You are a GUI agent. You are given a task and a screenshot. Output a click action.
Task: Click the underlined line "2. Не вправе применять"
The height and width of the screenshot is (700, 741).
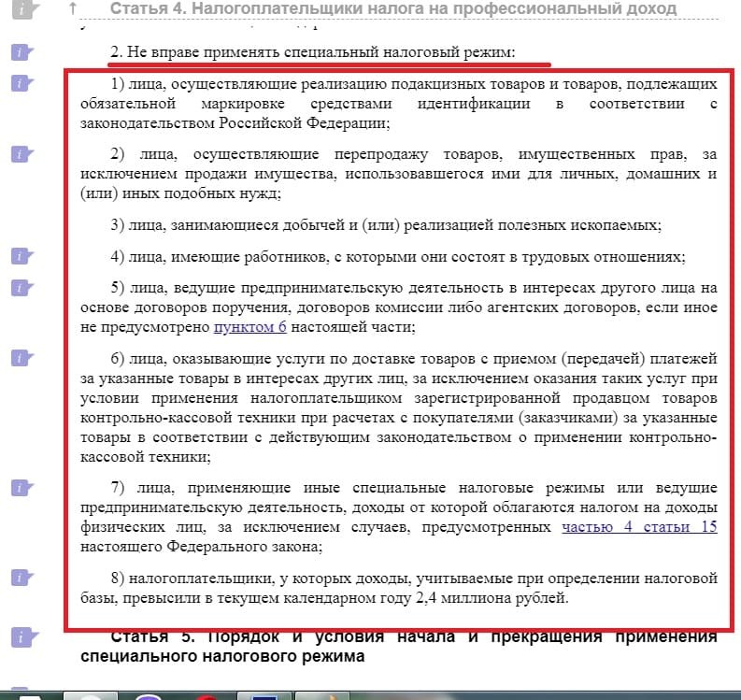click(312, 52)
